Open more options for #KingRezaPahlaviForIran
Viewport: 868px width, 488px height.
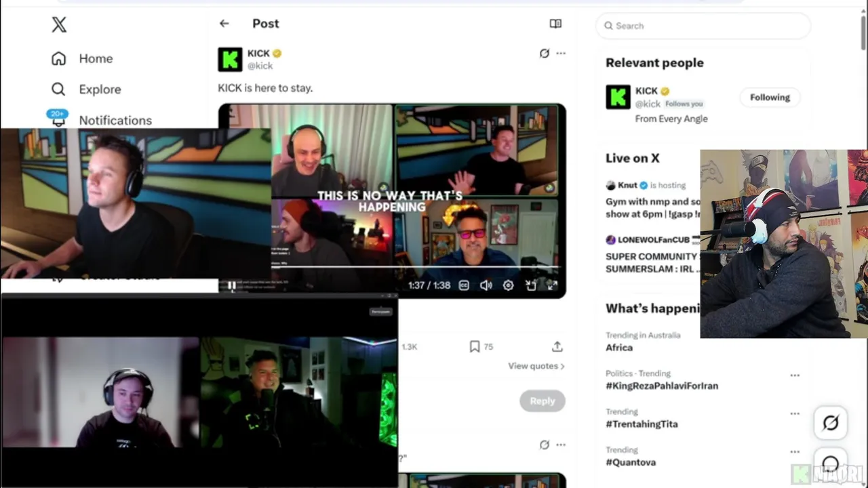(x=795, y=375)
